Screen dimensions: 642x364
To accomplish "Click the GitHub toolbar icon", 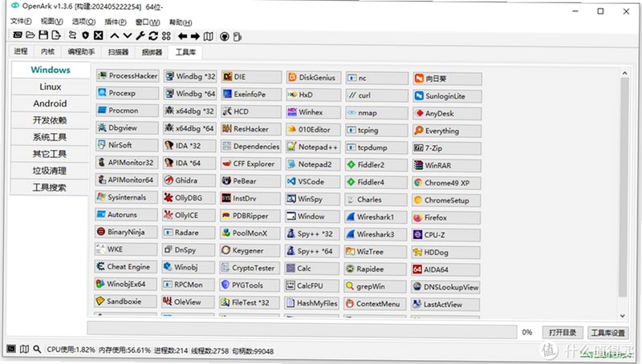I will pos(225,37).
